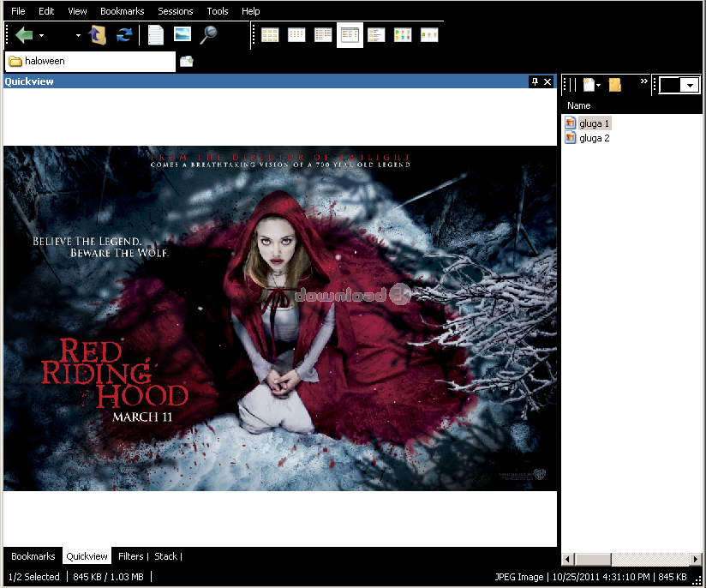Open the magnifier search tool

click(x=208, y=34)
